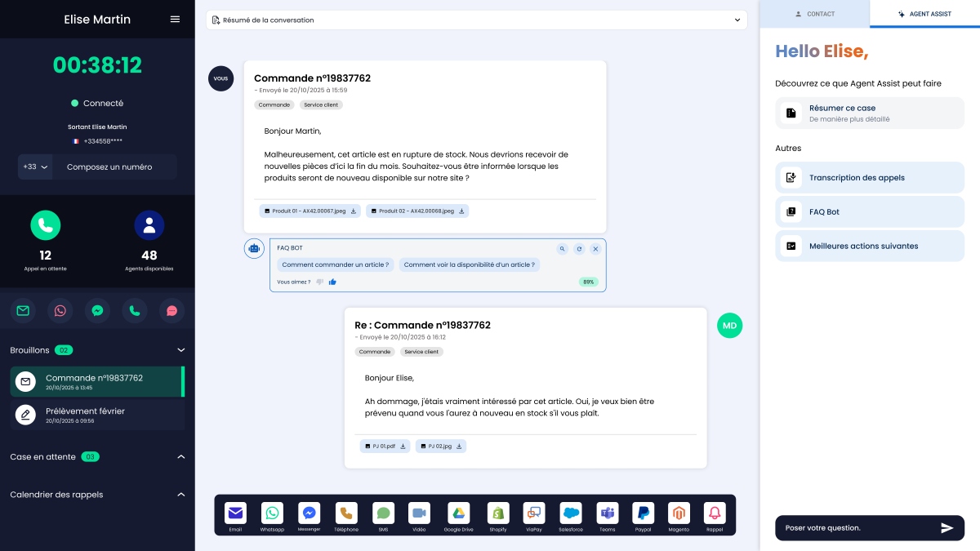Download the PJ 01.pdf attachment

[401, 447]
